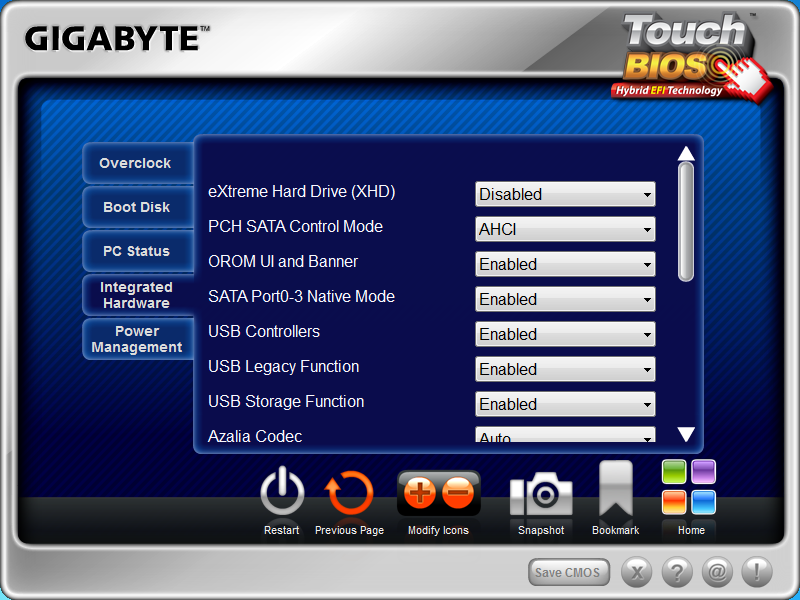Screen dimensions: 800x600
Task: Click the question mark help icon
Action: click(x=677, y=572)
